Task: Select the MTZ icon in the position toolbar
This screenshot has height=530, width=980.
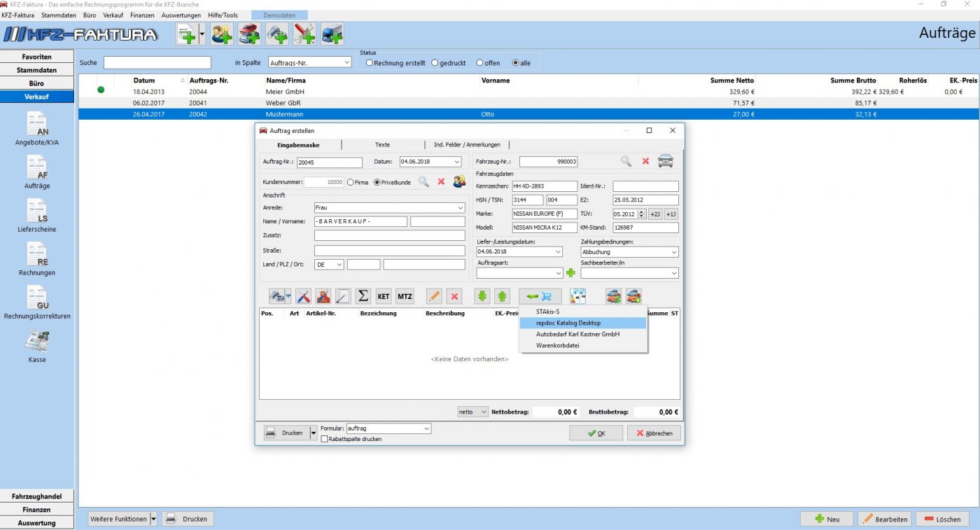Action: (x=405, y=295)
